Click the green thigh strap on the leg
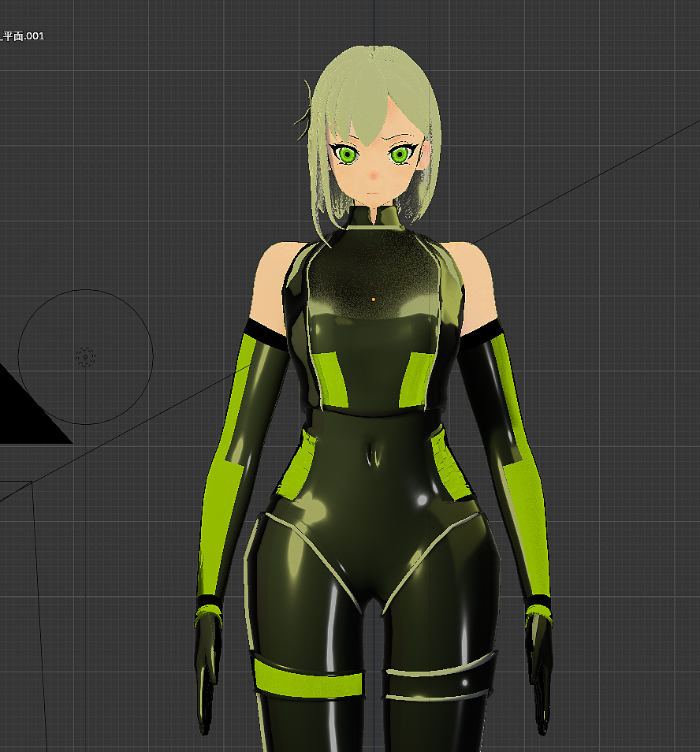The image size is (700, 752). tap(307, 679)
